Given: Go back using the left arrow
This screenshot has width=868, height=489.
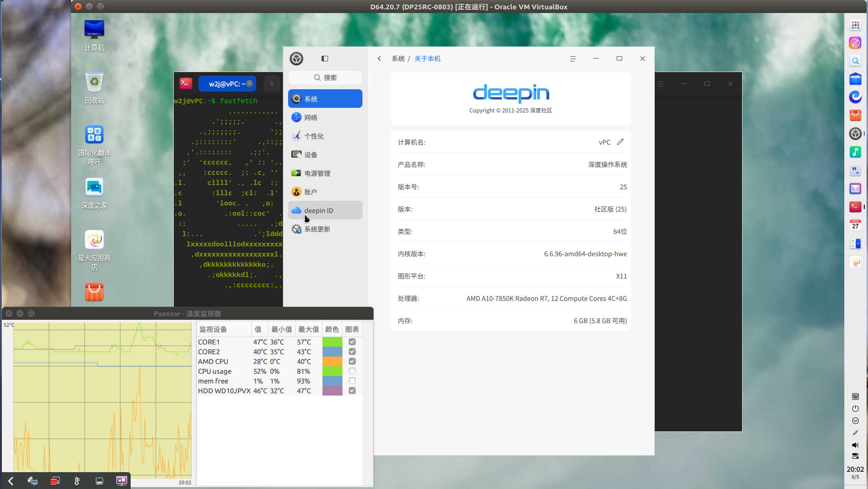Looking at the screenshot, I should click(x=379, y=59).
